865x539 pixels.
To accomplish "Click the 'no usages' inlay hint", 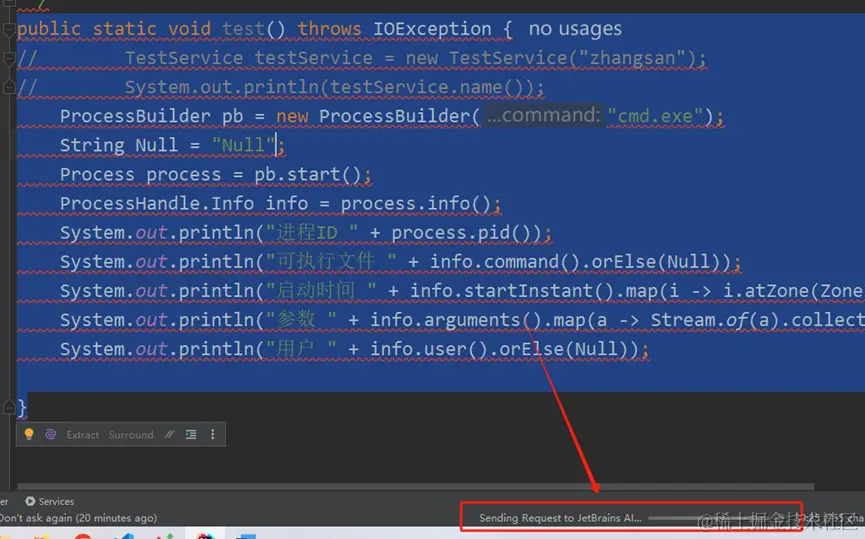I will (x=575, y=29).
